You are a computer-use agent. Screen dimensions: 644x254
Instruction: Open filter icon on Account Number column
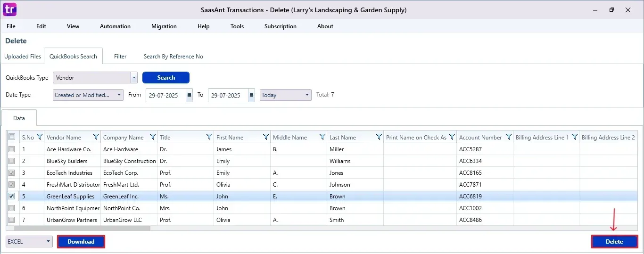point(509,137)
